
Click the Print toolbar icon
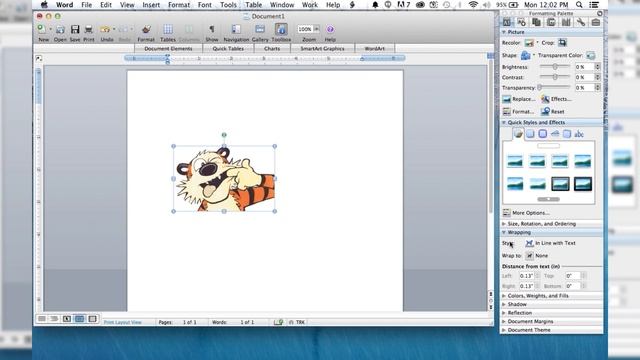pos(89,29)
